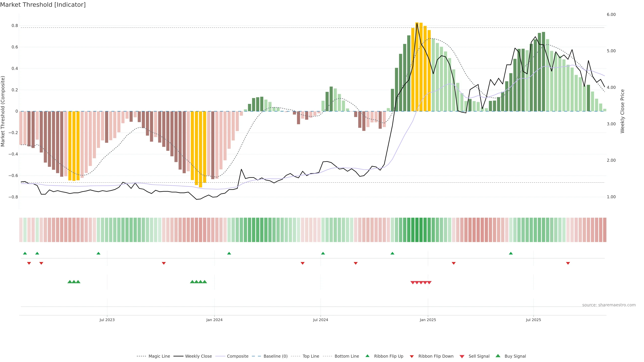
Task: Click the Ribbon Flip Up legend triangle icon
Action: 367,356
